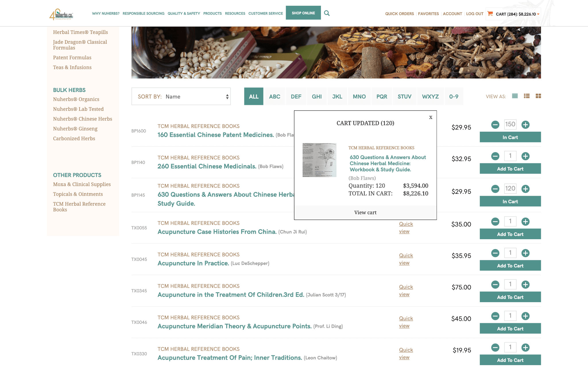Click the Shop Online button
This screenshot has height=368, width=588.
303,13
